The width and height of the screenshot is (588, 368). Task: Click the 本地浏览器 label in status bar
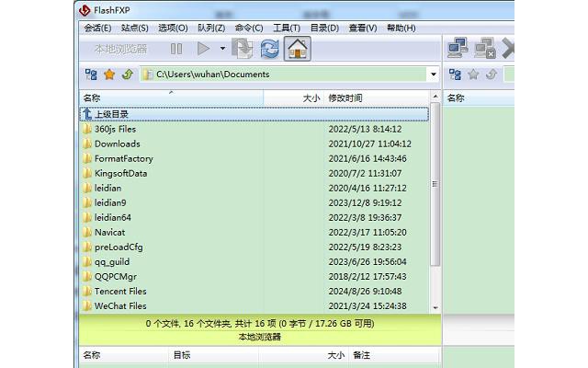pos(259,337)
